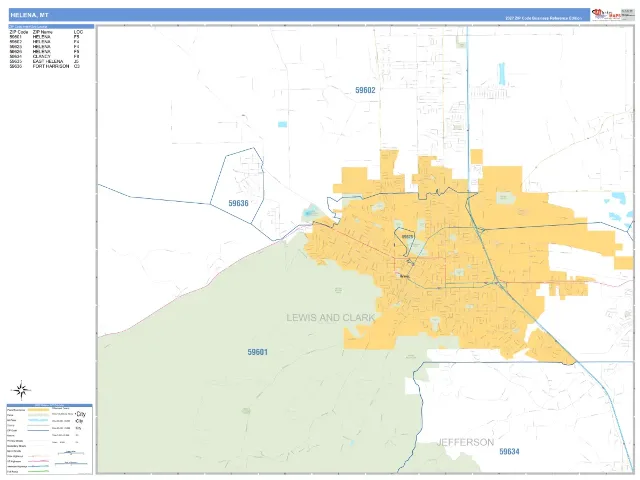Click the LOC column header
Viewport: 640px width, 480px height.
click(x=78, y=32)
